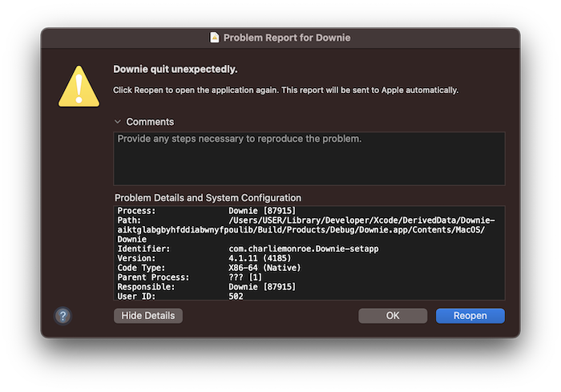The width and height of the screenshot is (561, 392).
Task: Click the Version '4.1.11 (4185)' value
Action: point(260,258)
